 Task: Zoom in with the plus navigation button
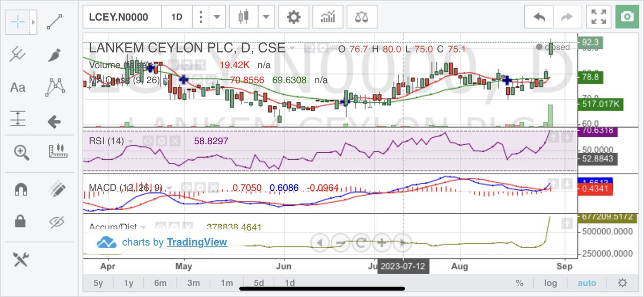click(382, 242)
